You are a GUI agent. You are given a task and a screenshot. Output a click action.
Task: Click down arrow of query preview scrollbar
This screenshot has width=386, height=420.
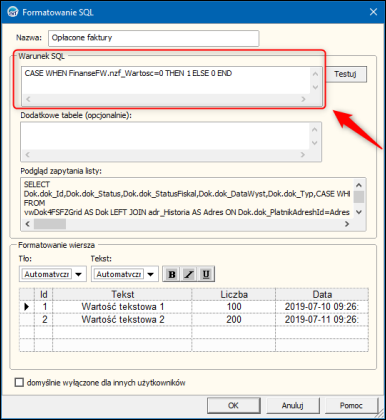tap(359, 212)
